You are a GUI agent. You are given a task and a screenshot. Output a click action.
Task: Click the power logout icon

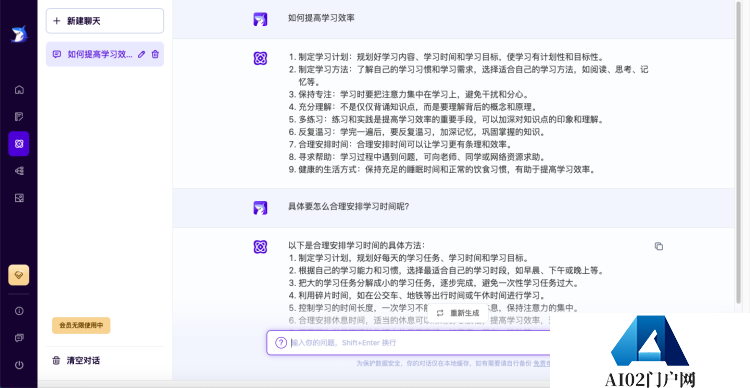click(19, 365)
